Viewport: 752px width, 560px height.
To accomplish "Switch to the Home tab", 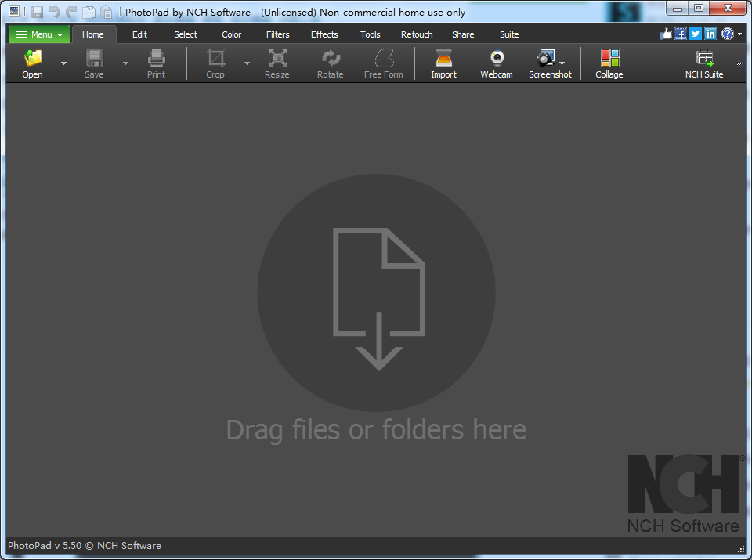I will point(93,34).
